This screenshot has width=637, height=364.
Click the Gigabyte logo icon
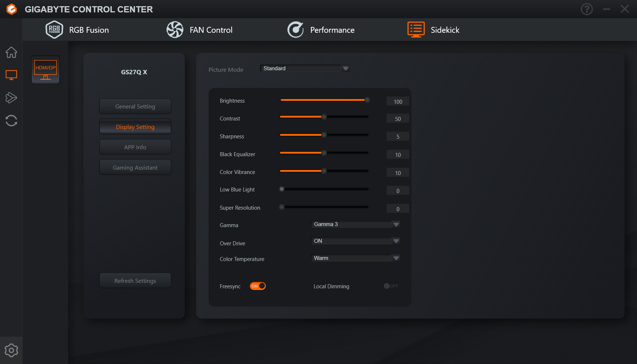[x=12, y=9]
